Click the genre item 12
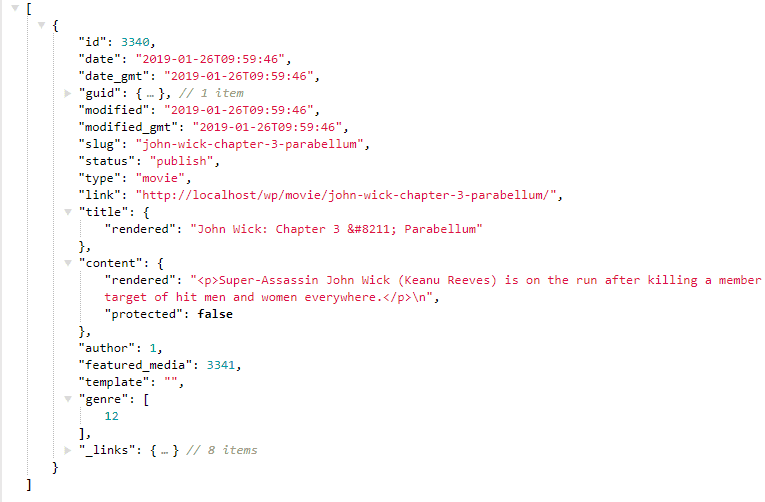765x502 pixels. tap(112, 416)
